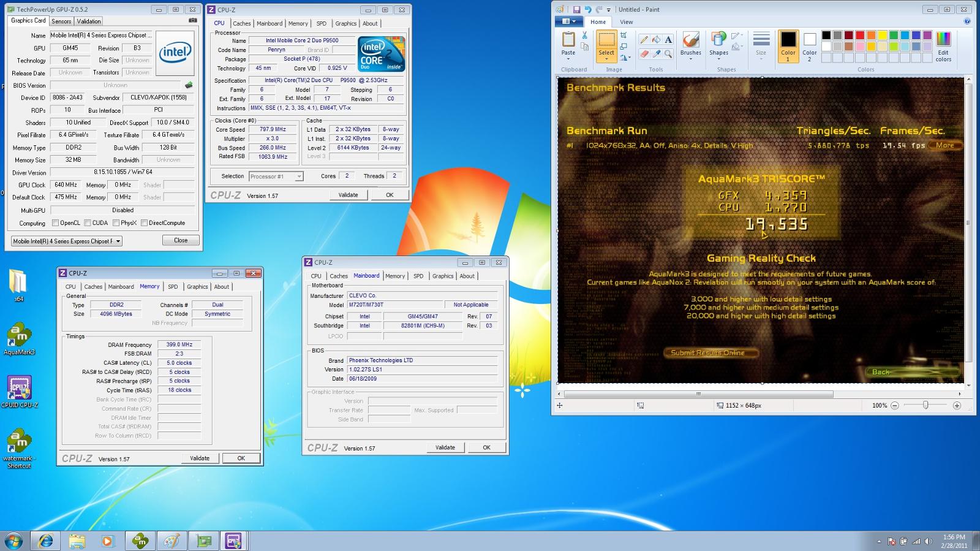Image resolution: width=980 pixels, height=551 pixels.
Task: Open the Paint application menu button
Action: [x=568, y=21]
